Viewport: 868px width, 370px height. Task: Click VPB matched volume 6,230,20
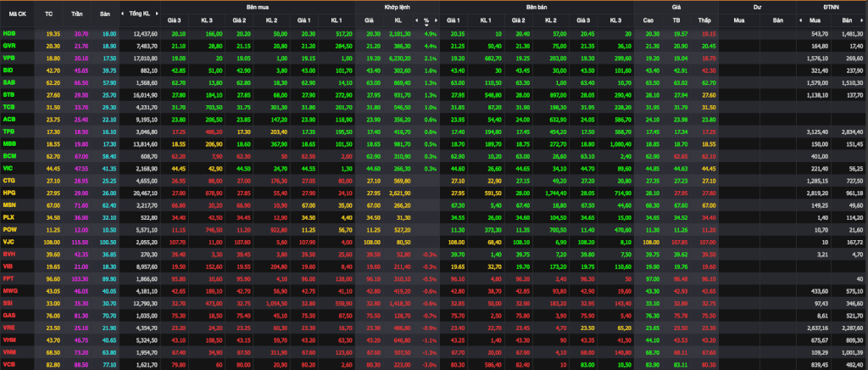coord(398,58)
